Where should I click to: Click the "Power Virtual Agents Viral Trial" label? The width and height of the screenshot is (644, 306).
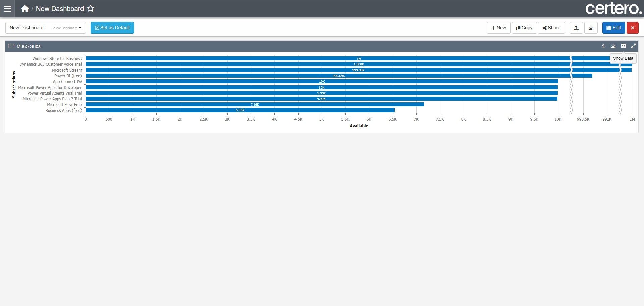pyautogui.click(x=55, y=93)
